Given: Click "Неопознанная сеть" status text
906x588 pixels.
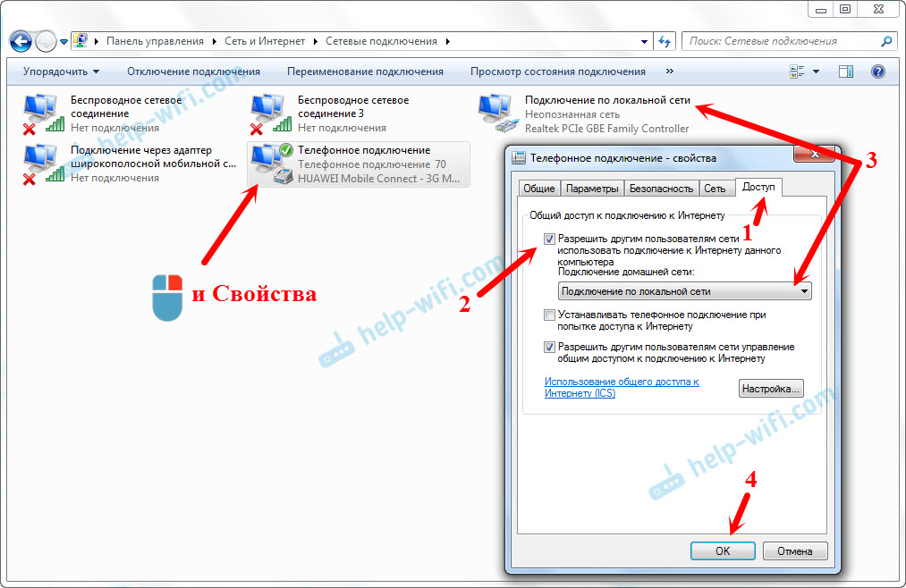Looking at the screenshot, I should click(x=572, y=114).
